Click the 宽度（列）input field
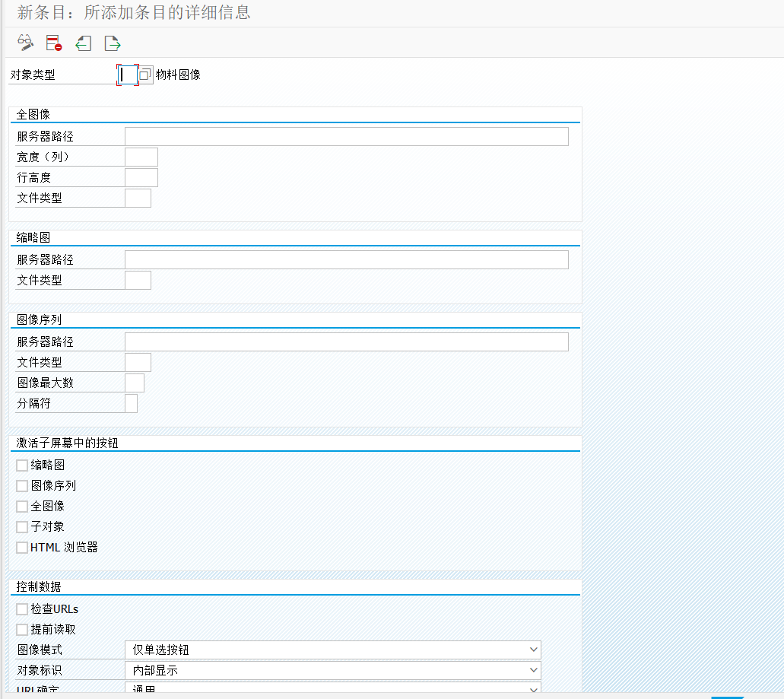Image resolution: width=784 pixels, height=699 pixels. click(141, 157)
